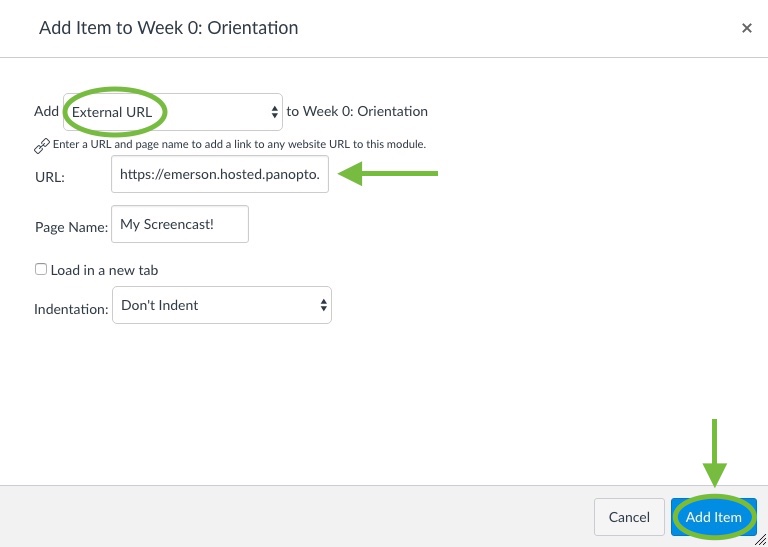Click the up-down arrows on Indentation selector
The height and width of the screenshot is (547, 768).
[x=323, y=305]
